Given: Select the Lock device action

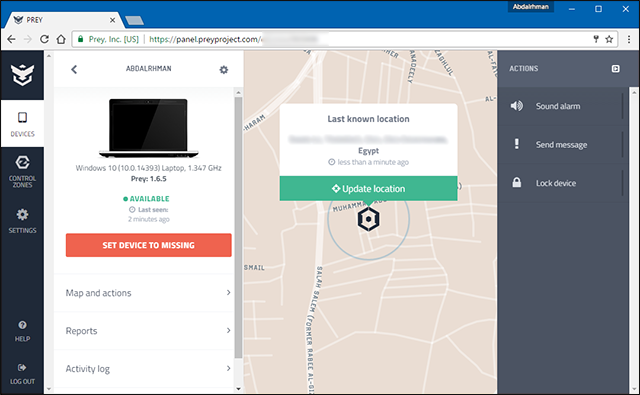Looking at the screenshot, I should (x=562, y=183).
